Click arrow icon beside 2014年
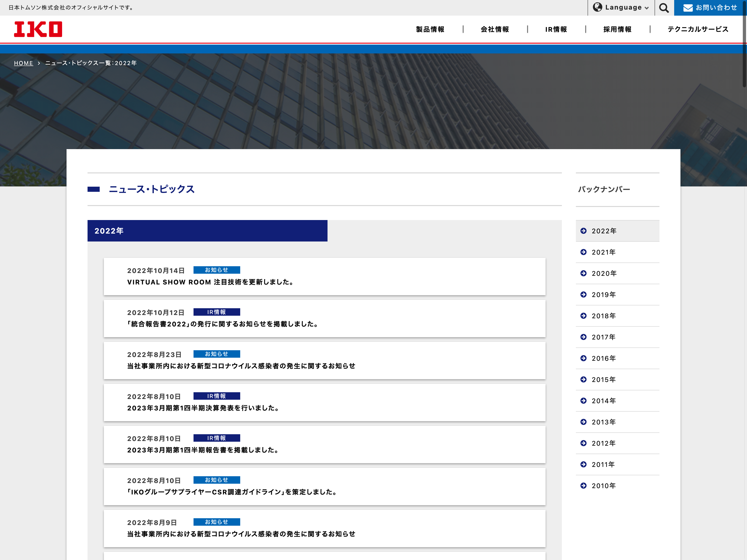The image size is (747, 560). pos(583,401)
